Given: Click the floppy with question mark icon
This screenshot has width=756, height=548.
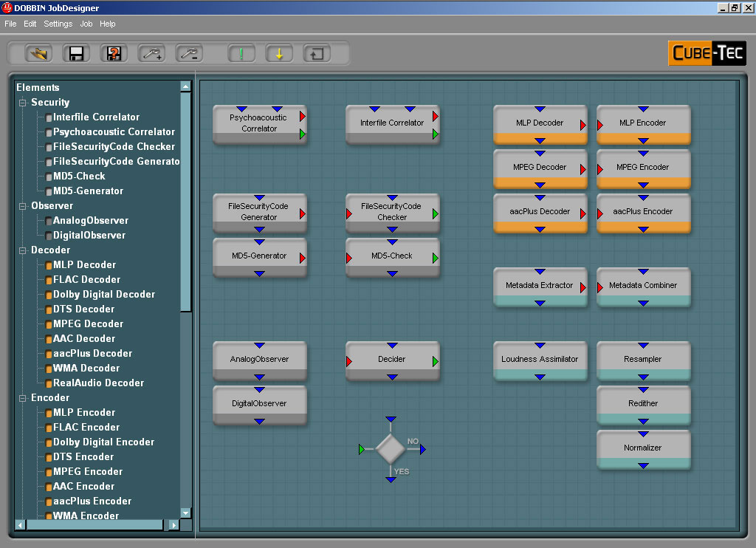Looking at the screenshot, I should click(x=114, y=53).
